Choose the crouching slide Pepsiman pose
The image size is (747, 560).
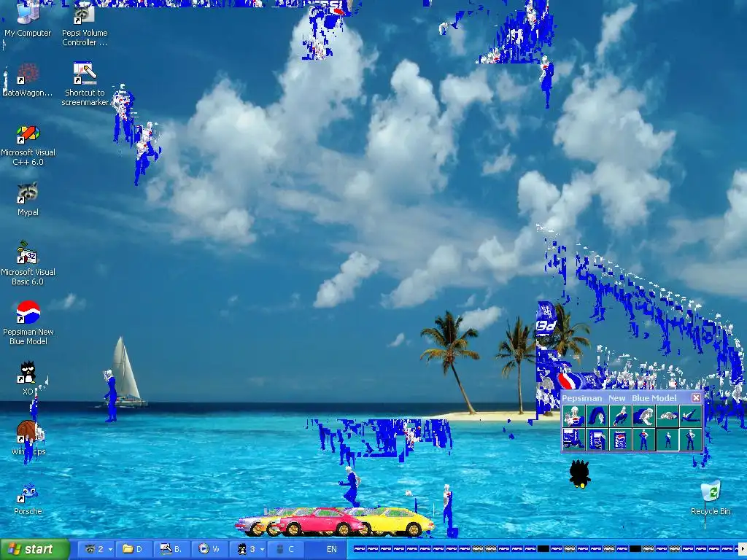(x=620, y=416)
